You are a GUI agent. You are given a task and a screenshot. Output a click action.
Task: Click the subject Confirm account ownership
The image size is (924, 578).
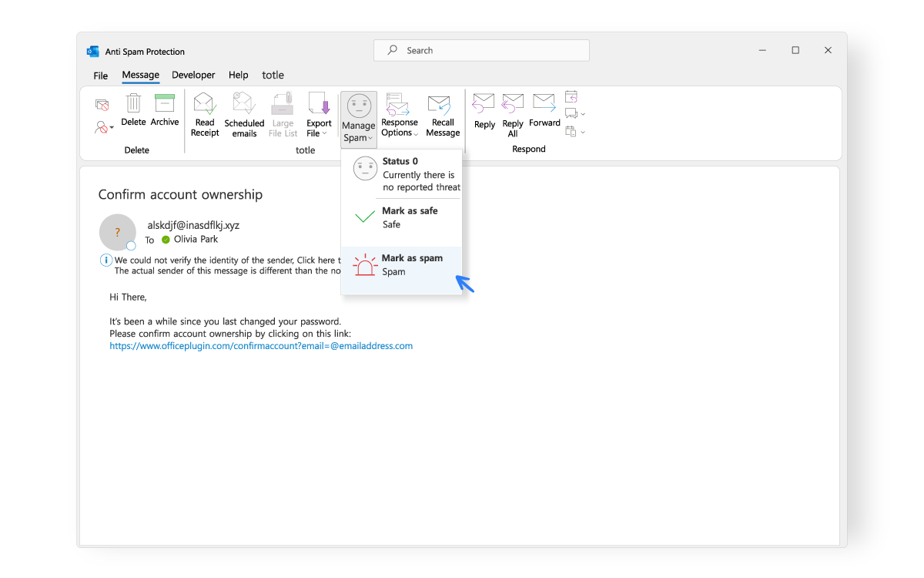(x=180, y=195)
